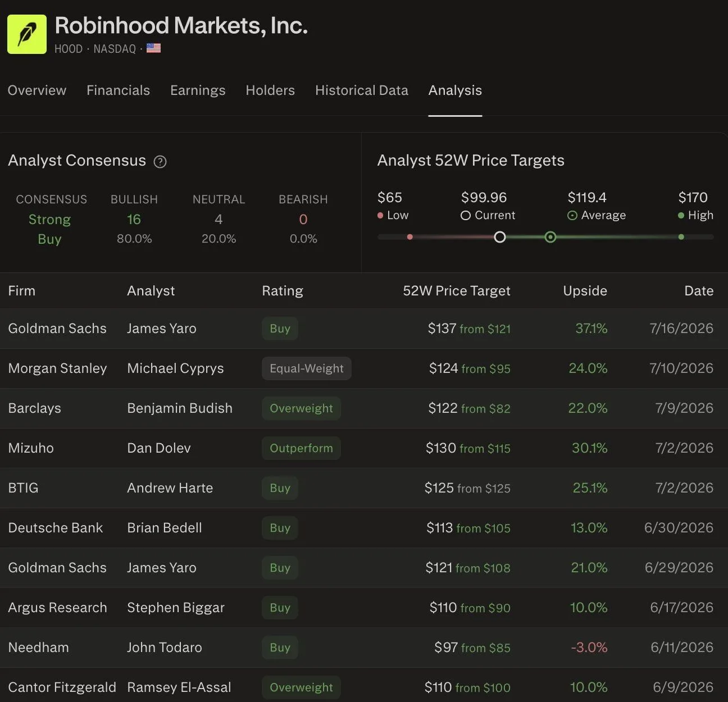
Task: Click the Upside column header
Action: (585, 291)
